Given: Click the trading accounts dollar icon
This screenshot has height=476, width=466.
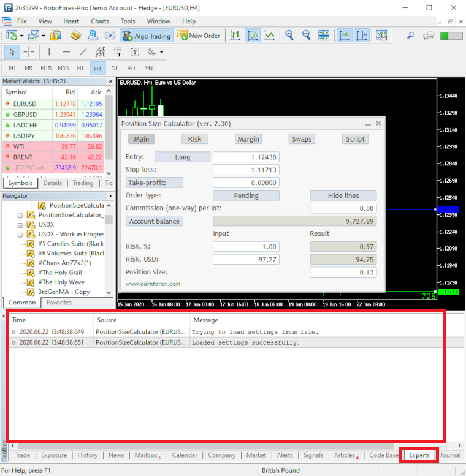Looking at the screenshot, I should (55, 36).
